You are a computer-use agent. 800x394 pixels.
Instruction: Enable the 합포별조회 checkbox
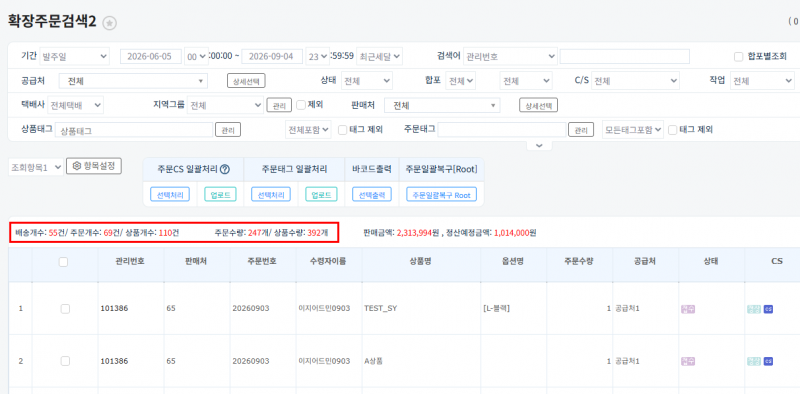(x=738, y=57)
